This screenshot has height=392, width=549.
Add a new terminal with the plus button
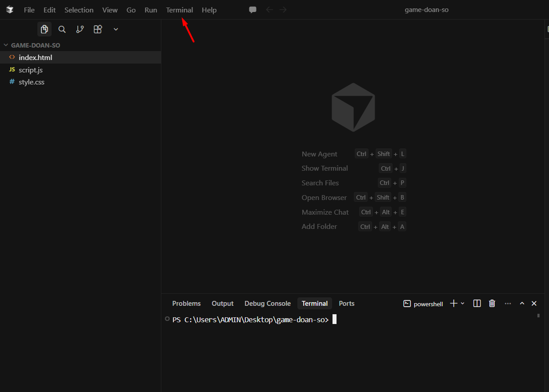[453, 304]
